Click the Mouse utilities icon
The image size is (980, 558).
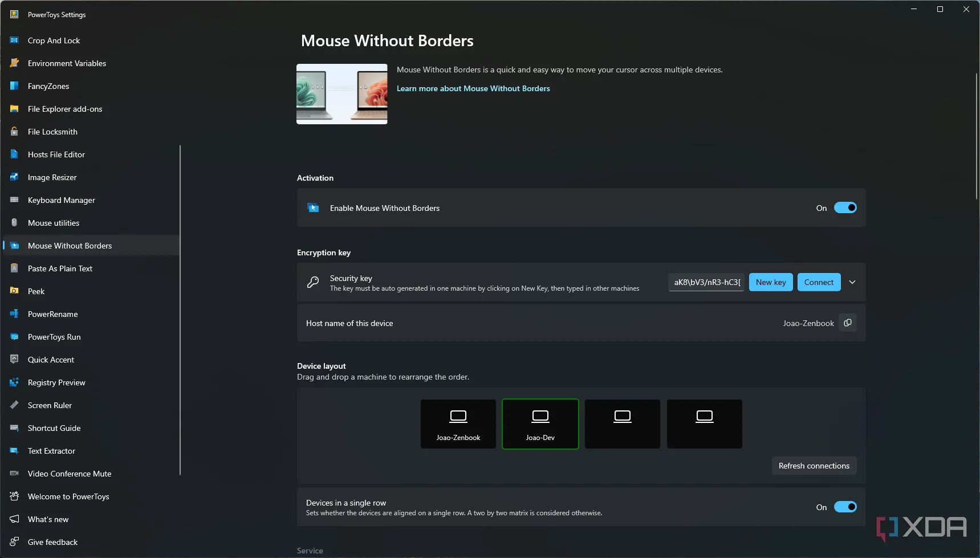pyautogui.click(x=14, y=223)
